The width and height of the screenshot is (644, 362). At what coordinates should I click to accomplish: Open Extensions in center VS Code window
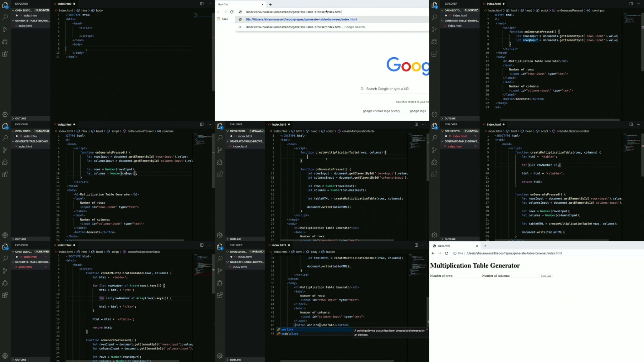(220, 175)
